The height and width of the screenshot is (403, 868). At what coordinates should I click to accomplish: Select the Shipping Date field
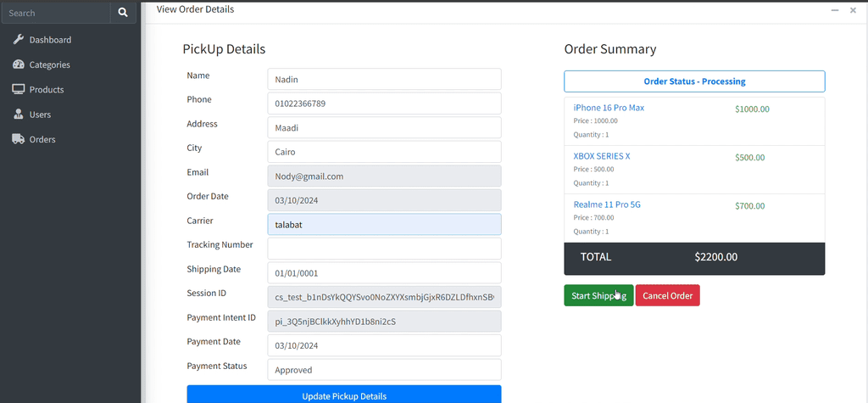click(384, 273)
